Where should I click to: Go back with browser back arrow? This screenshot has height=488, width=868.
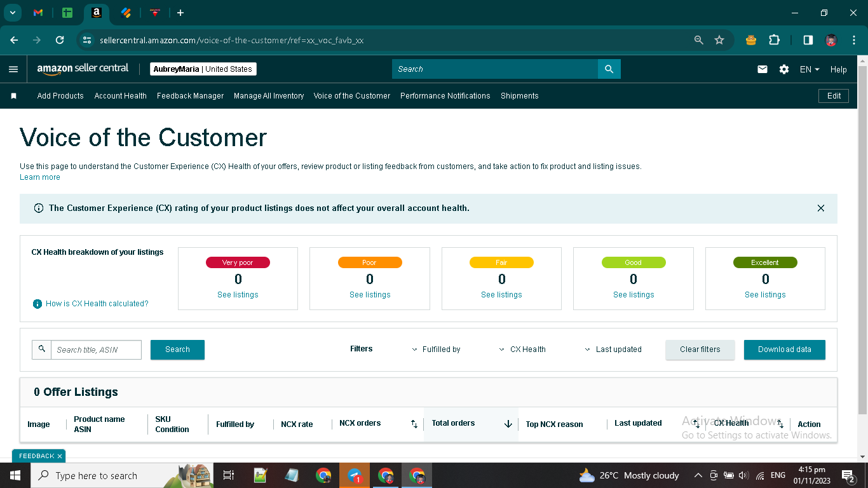(14, 40)
